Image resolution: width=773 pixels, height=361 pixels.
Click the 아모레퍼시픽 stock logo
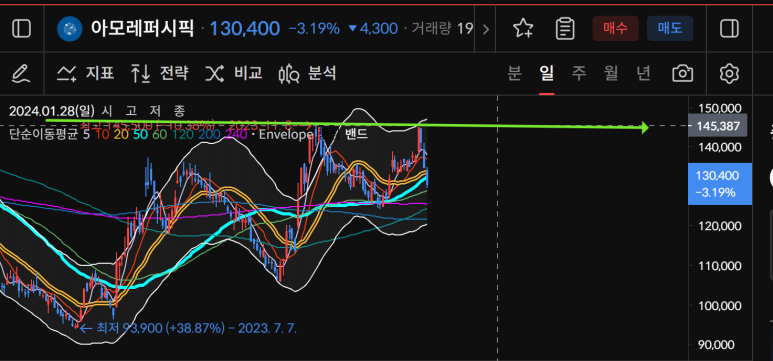(x=70, y=29)
